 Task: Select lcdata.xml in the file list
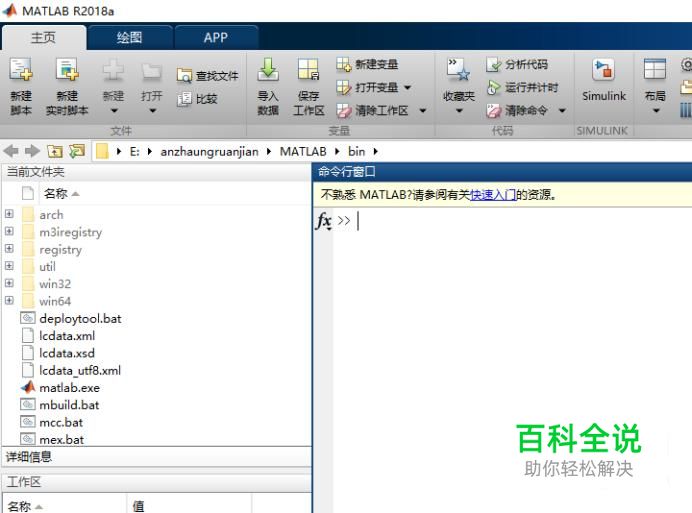[x=67, y=336]
